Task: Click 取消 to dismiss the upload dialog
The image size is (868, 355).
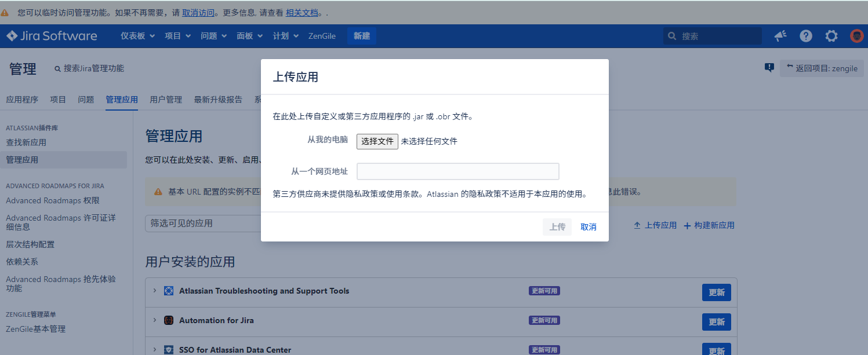Action: click(x=588, y=227)
